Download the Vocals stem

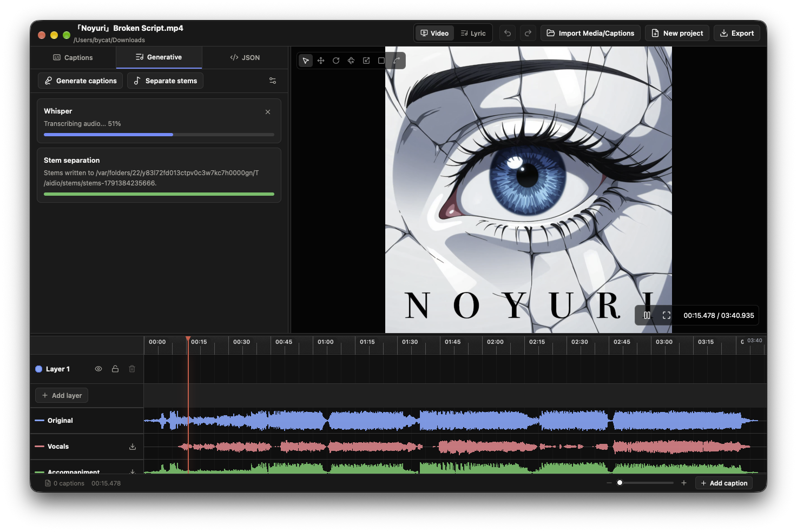pyautogui.click(x=133, y=447)
